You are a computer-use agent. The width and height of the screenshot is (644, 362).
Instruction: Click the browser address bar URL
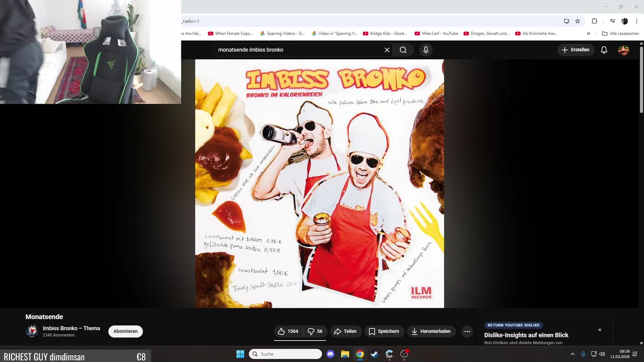point(370,21)
